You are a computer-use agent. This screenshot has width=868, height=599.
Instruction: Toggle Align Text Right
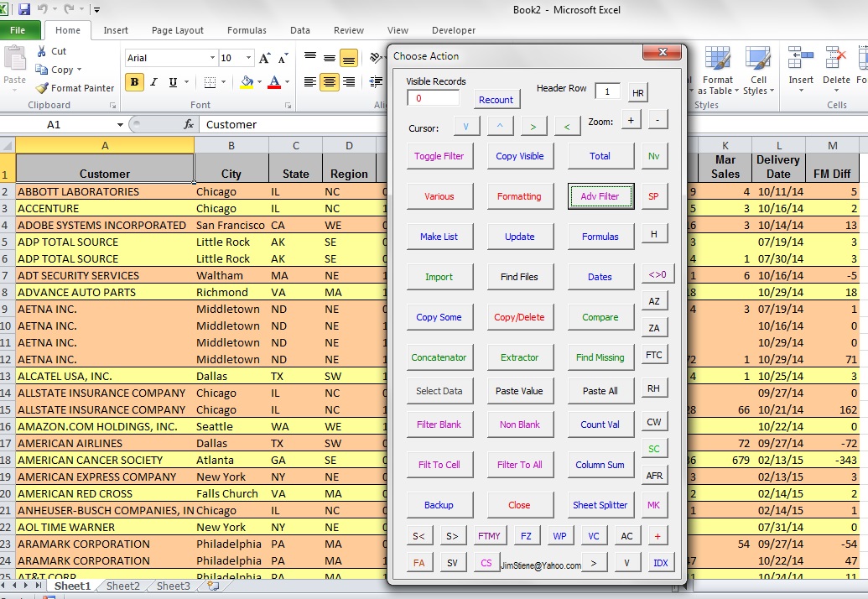click(349, 82)
